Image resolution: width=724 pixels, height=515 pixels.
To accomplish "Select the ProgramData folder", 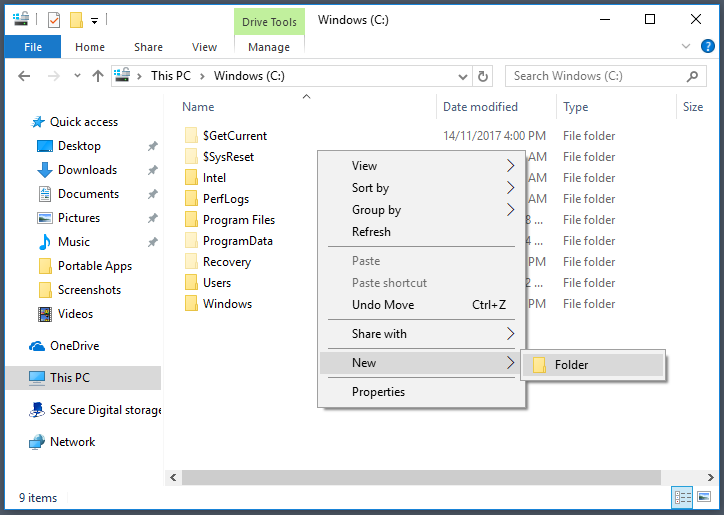I will 237,241.
